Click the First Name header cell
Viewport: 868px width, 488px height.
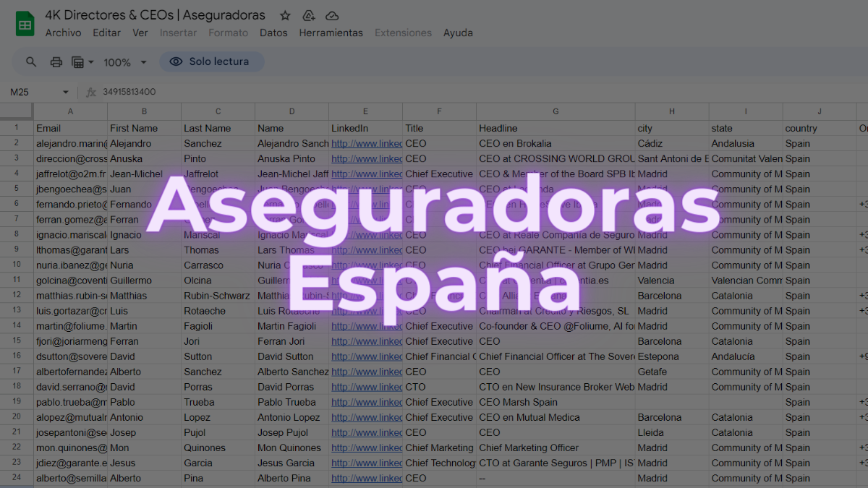click(144, 128)
